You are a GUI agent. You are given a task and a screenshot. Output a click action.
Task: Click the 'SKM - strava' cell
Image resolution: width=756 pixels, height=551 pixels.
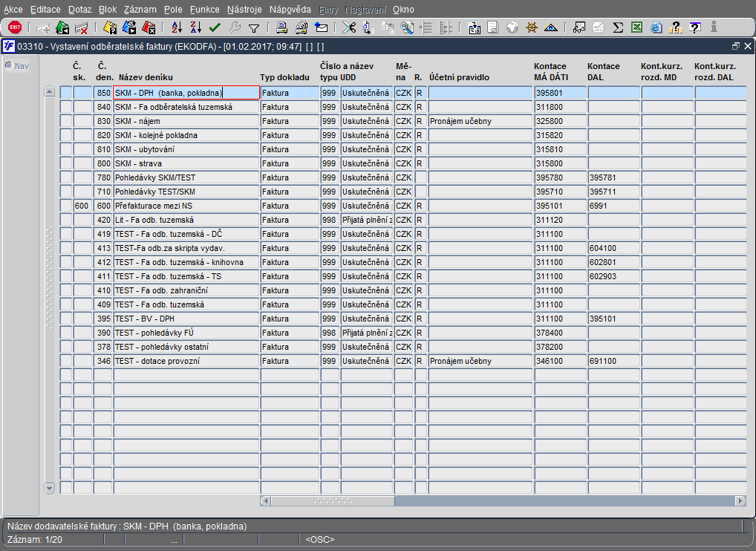[x=186, y=163]
